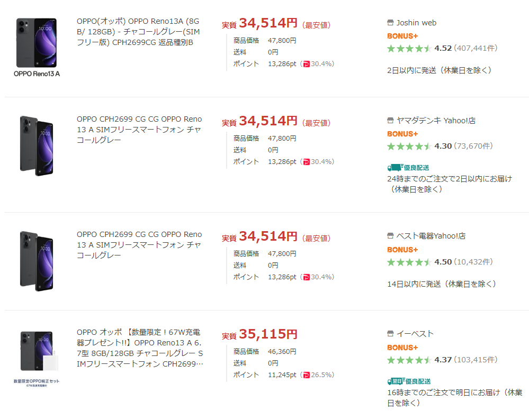Screen dimensions: 529x420
Task: Click the BONUS+ badge under Joshin web
Action: point(402,36)
